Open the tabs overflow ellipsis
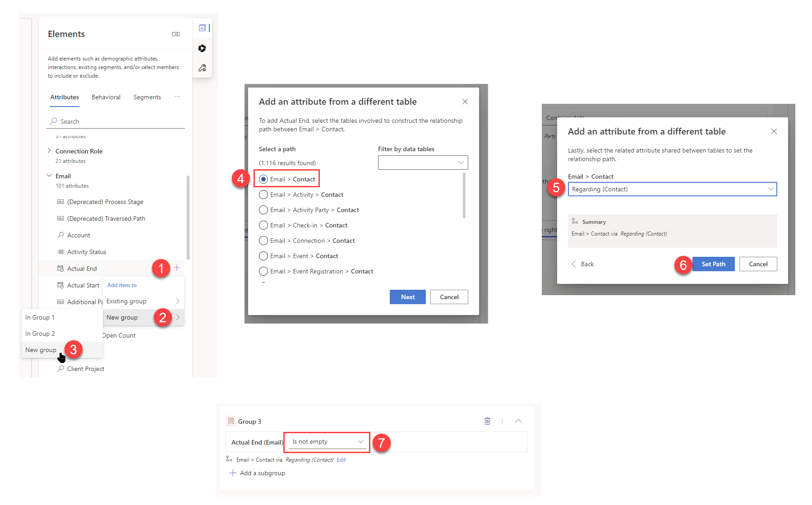Viewport: 812px width, 505px height. pos(177,97)
